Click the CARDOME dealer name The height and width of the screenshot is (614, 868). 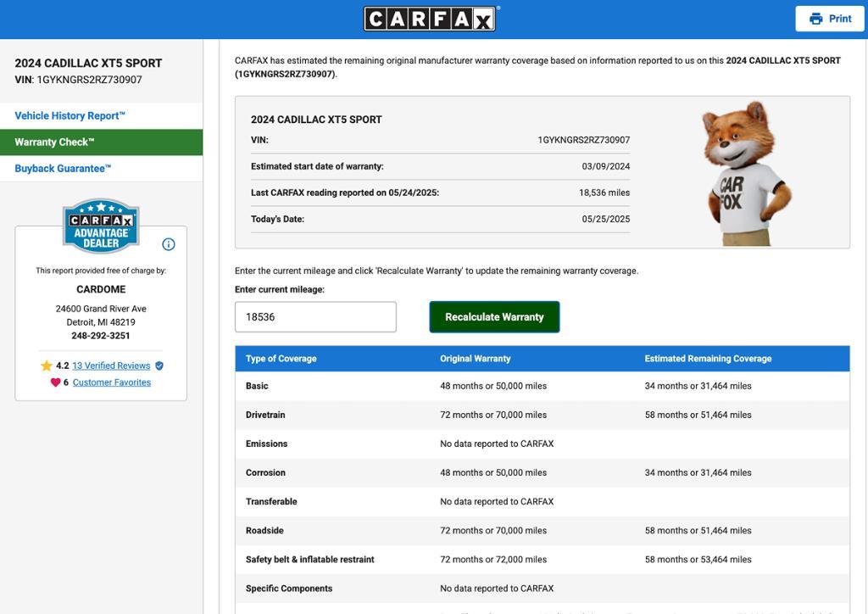101,289
